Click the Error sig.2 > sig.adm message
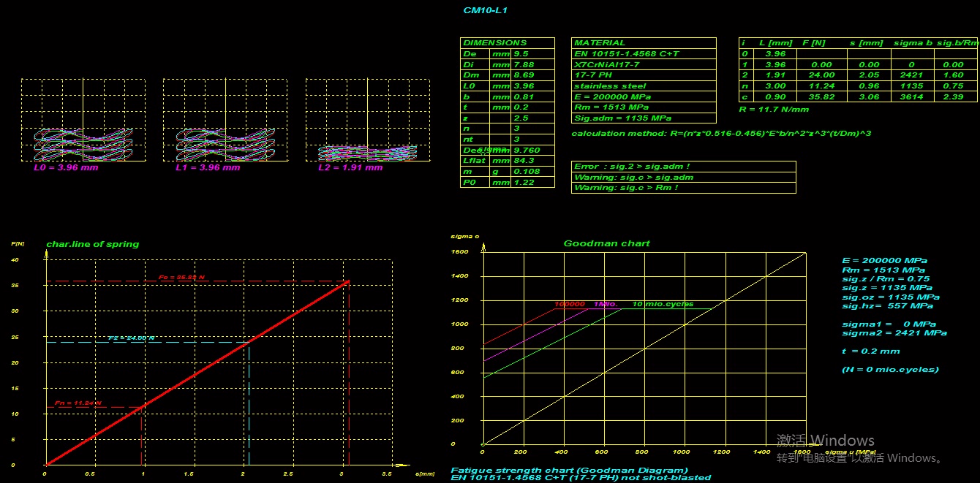Image resolution: width=980 pixels, height=483 pixels. (632, 167)
